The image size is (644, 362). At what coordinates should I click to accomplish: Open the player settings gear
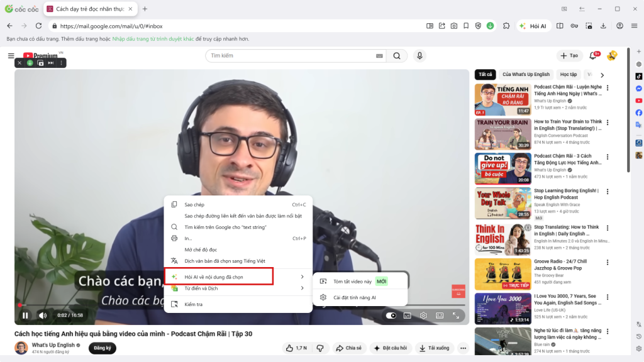(x=423, y=315)
